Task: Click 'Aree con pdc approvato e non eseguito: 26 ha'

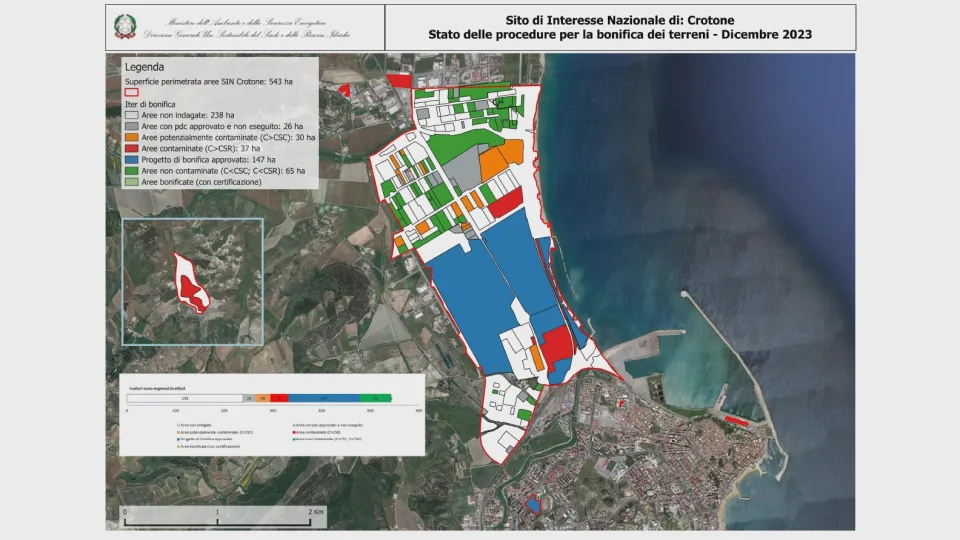Action: pyautogui.click(x=222, y=126)
